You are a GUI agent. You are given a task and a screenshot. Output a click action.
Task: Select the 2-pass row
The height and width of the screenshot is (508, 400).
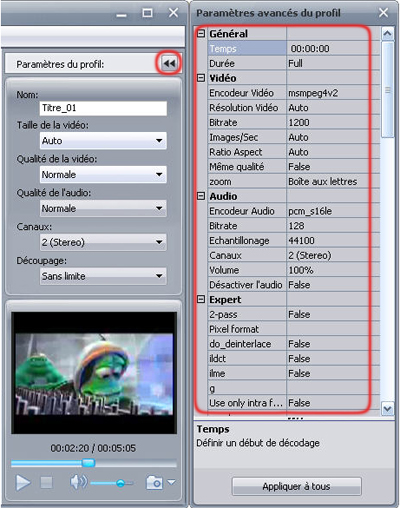(x=294, y=314)
